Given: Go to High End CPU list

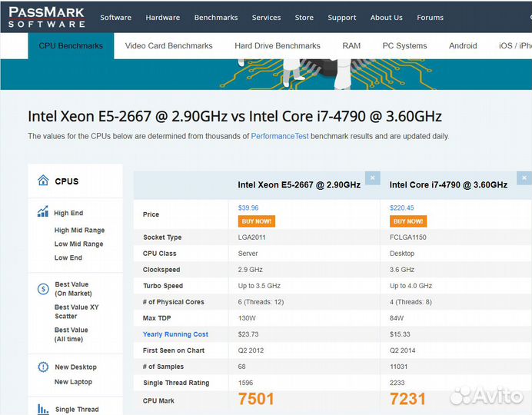Looking at the screenshot, I should 68,213.
